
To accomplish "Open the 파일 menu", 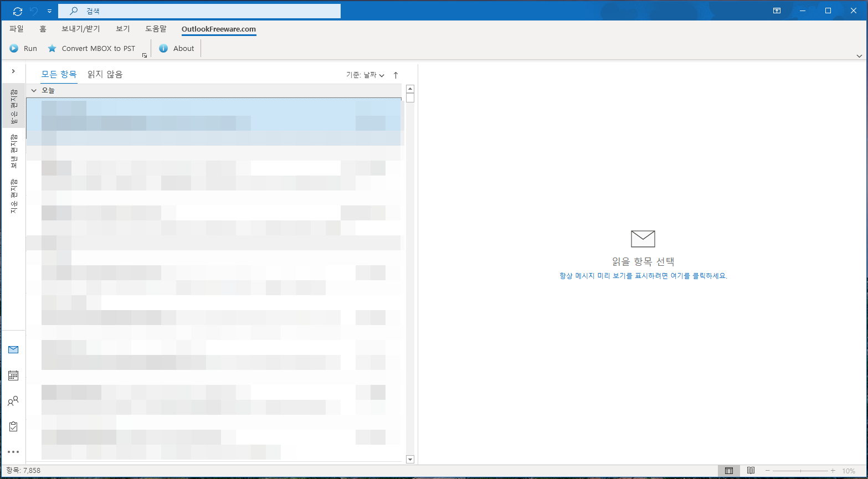I will pos(16,28).
